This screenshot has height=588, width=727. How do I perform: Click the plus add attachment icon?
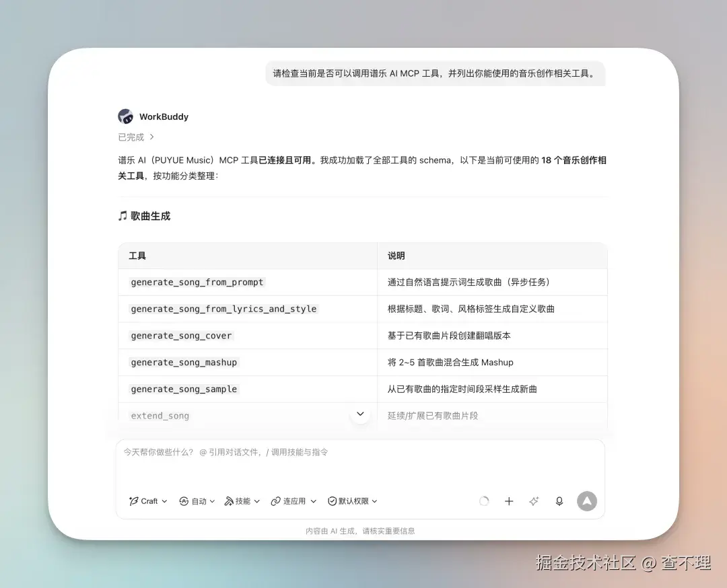tap(509, 501)
